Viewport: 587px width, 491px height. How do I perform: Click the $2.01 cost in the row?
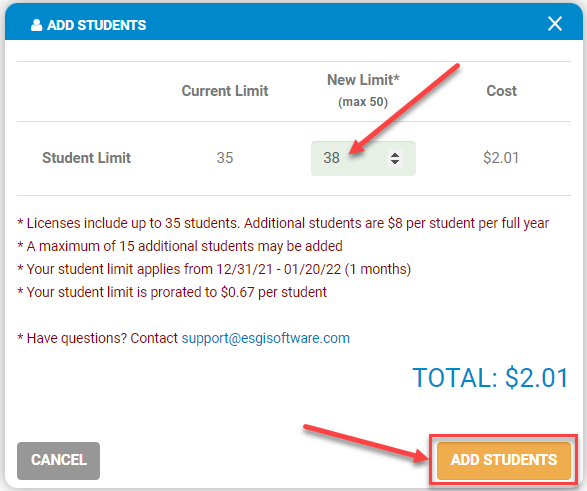(x=501, y=158)
